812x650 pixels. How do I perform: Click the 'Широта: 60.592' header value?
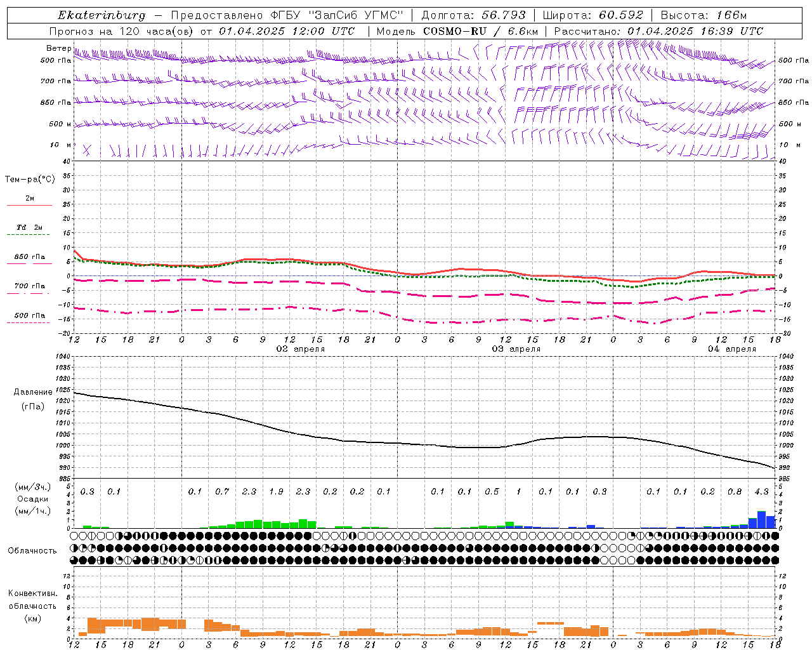pos(593,15)
